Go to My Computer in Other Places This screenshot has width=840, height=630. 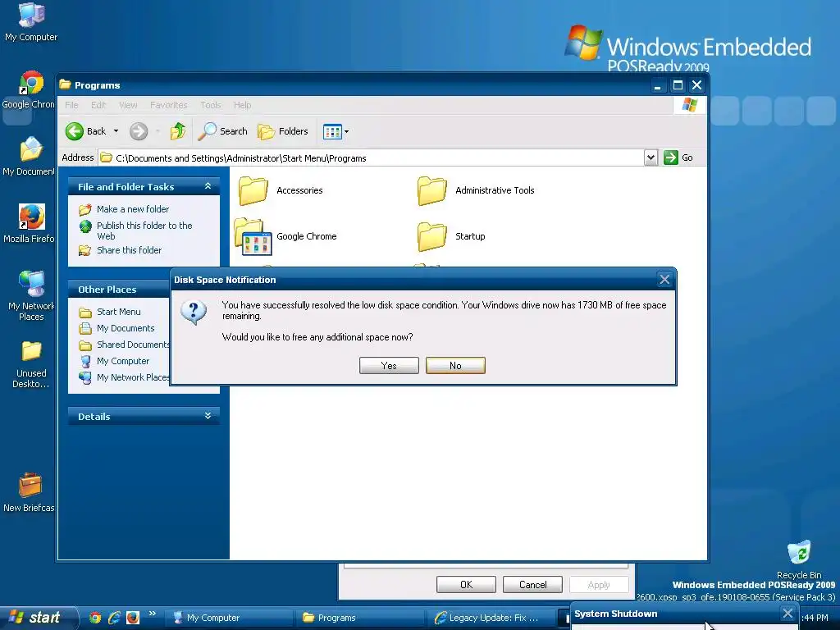click(x=123, y=361)
